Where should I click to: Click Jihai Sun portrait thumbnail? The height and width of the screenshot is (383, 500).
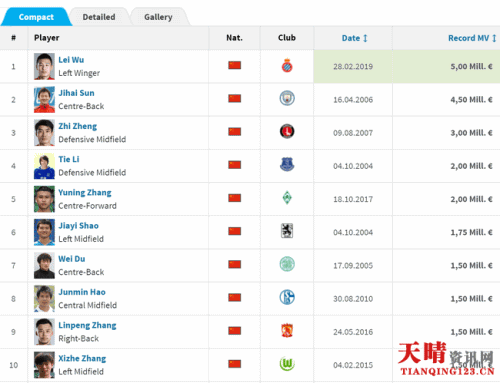pos(44,99)
